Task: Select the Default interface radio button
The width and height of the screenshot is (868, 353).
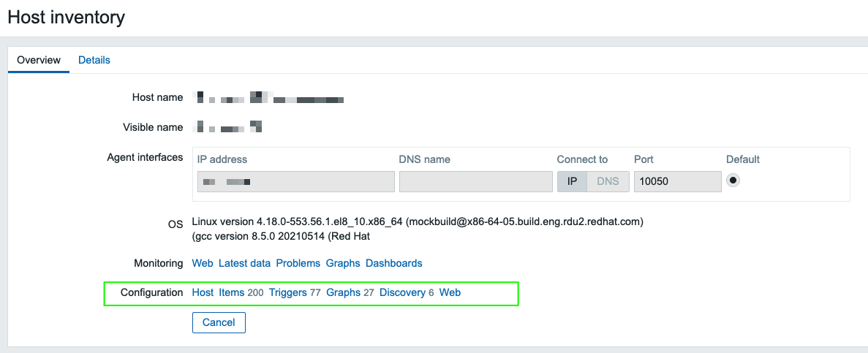Action: 733,180
